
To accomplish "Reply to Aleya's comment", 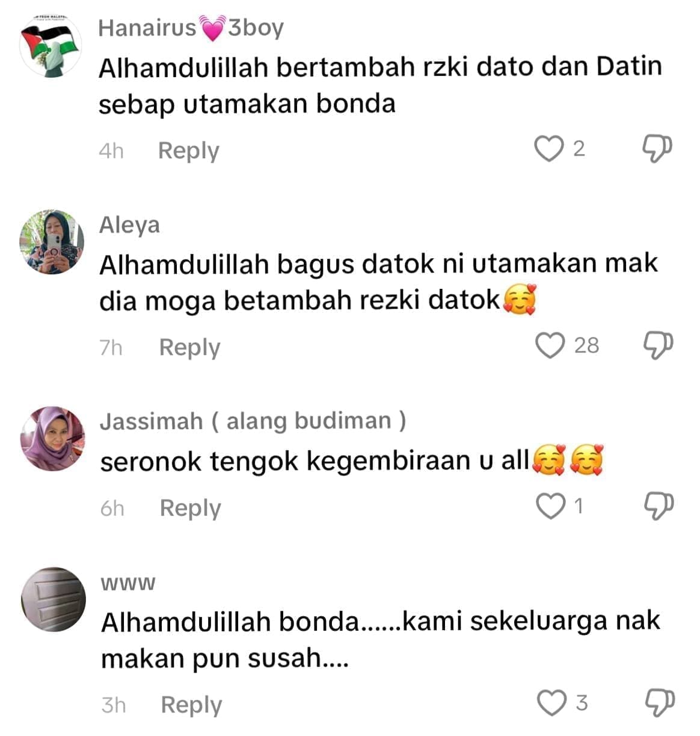I will (x=189, y=347).
